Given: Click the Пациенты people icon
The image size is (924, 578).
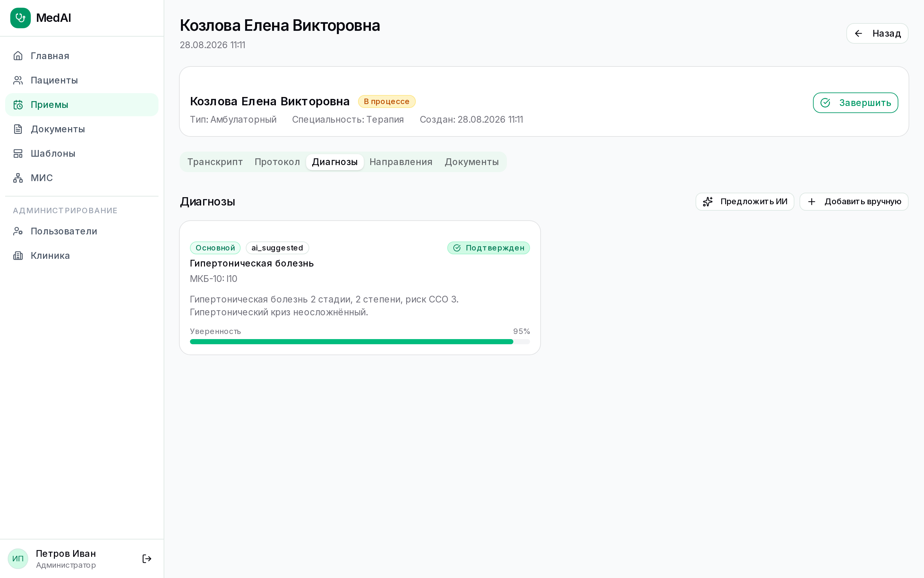Looking at the screenshot, I should pyautogui.click(x=18, y=80).
